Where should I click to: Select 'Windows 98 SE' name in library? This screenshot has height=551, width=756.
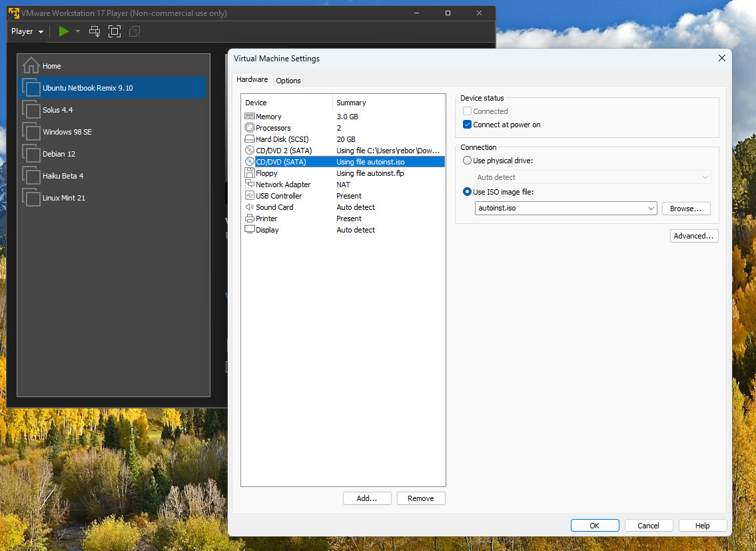point(67,132)
